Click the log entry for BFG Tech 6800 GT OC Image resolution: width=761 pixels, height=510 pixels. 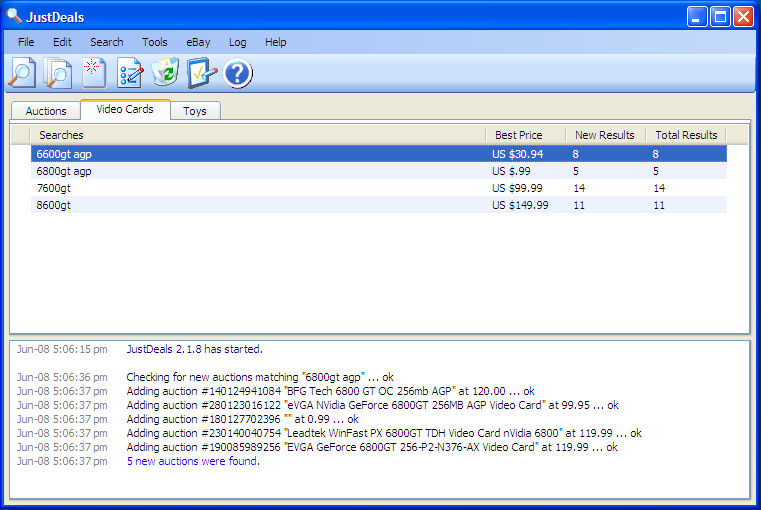coord(331,391)
